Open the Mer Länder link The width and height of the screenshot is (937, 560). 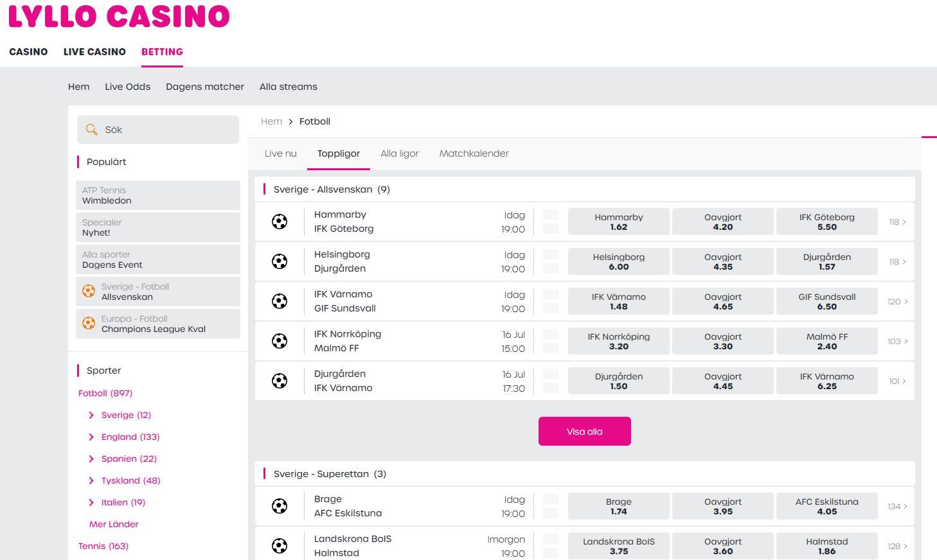(114, 525)
